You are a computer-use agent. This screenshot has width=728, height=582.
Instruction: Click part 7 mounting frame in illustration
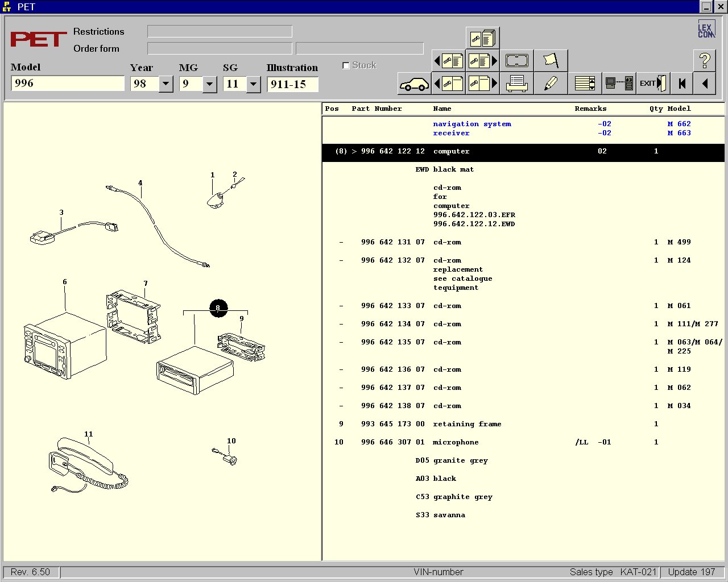click(x=133, y=317)
